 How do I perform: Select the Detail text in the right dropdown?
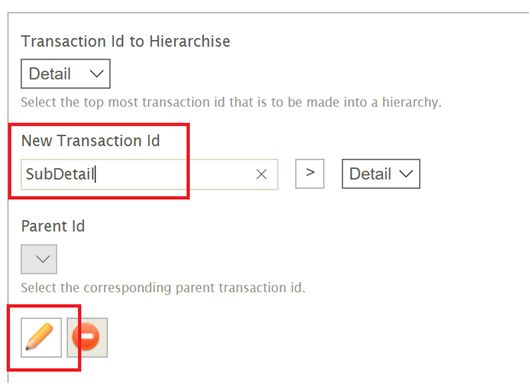[x=370, y=174]
